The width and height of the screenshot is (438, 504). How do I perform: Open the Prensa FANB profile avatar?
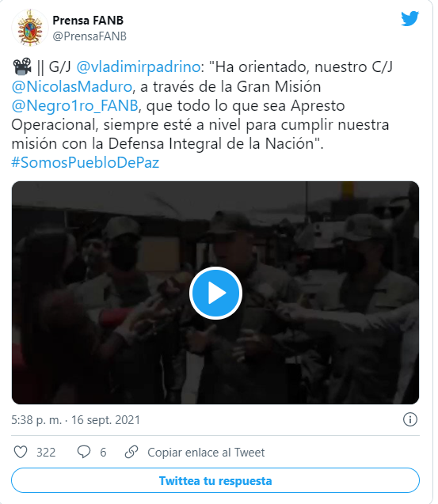point(30,28)
